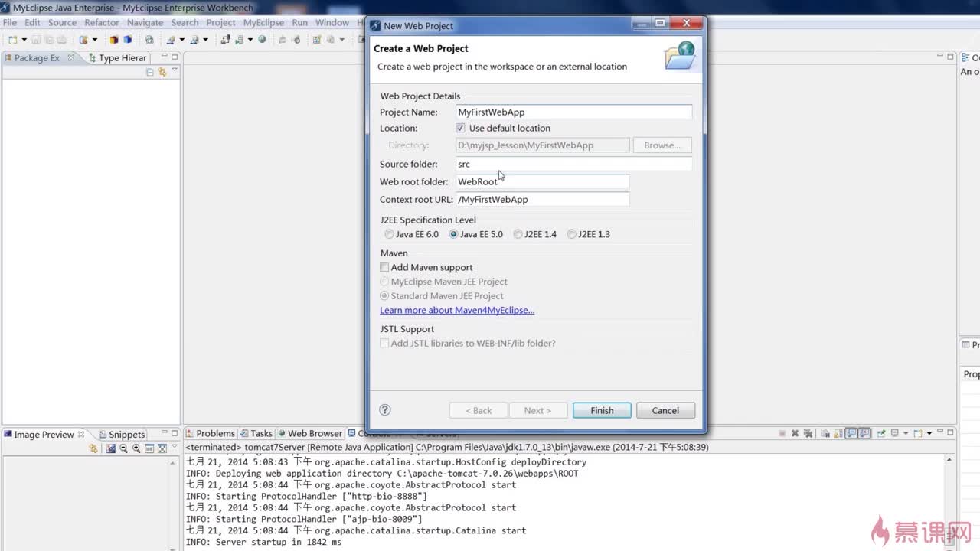This screenshot has height=551, width=980.
Task: Open the Refactor menu
Action: [102, 22]
